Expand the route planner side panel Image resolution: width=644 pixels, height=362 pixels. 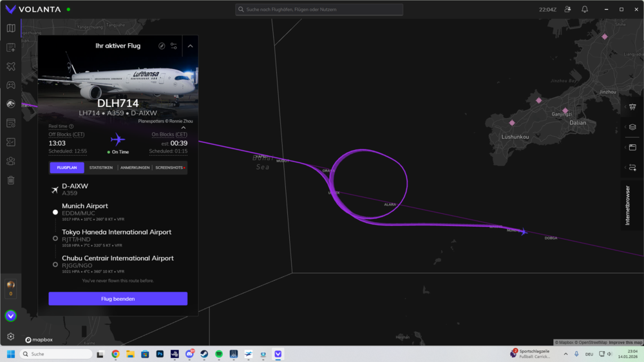[632, 167]
